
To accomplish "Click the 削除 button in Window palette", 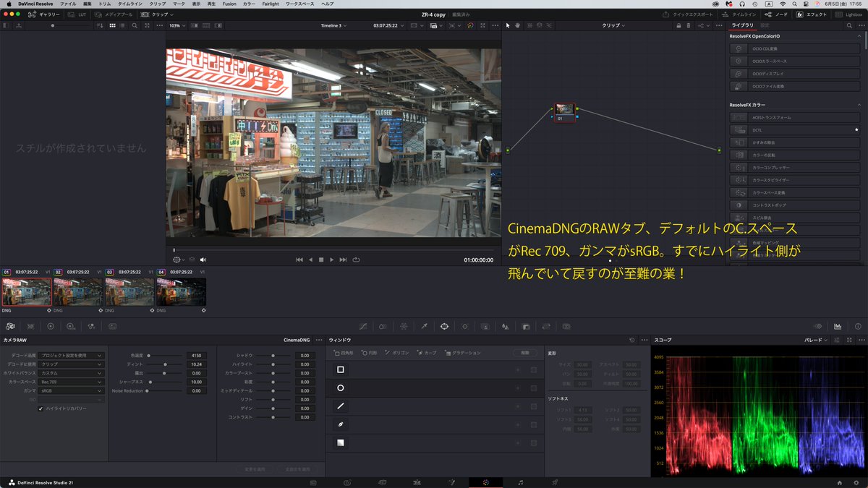I will point(525,353).
